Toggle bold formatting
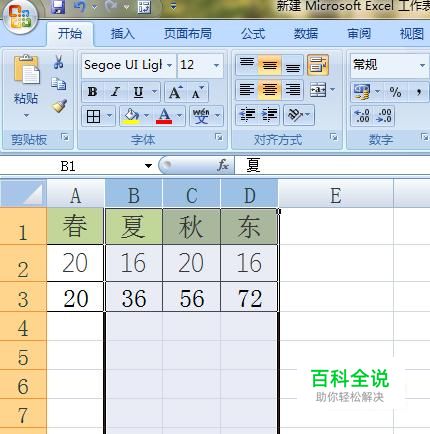430x434 pixels. coord(93,91)
